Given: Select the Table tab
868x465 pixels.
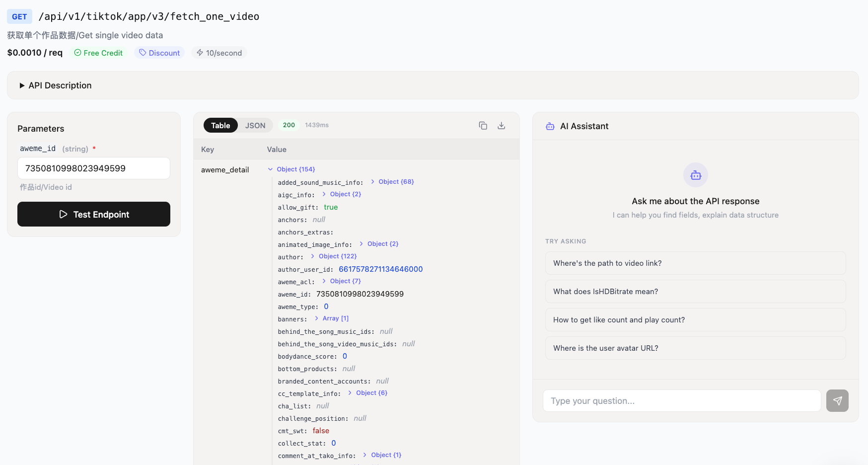Looking at the screenshot, I should click(220, 125).
